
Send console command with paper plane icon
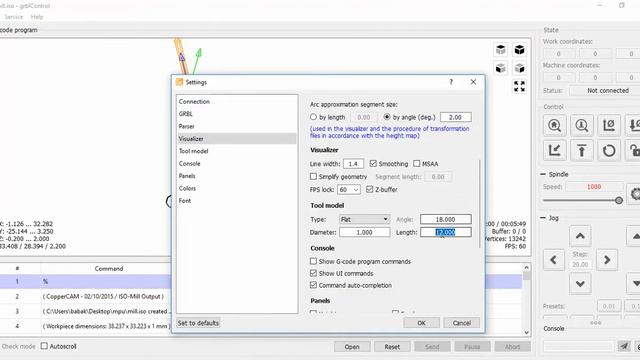(624, 346)
